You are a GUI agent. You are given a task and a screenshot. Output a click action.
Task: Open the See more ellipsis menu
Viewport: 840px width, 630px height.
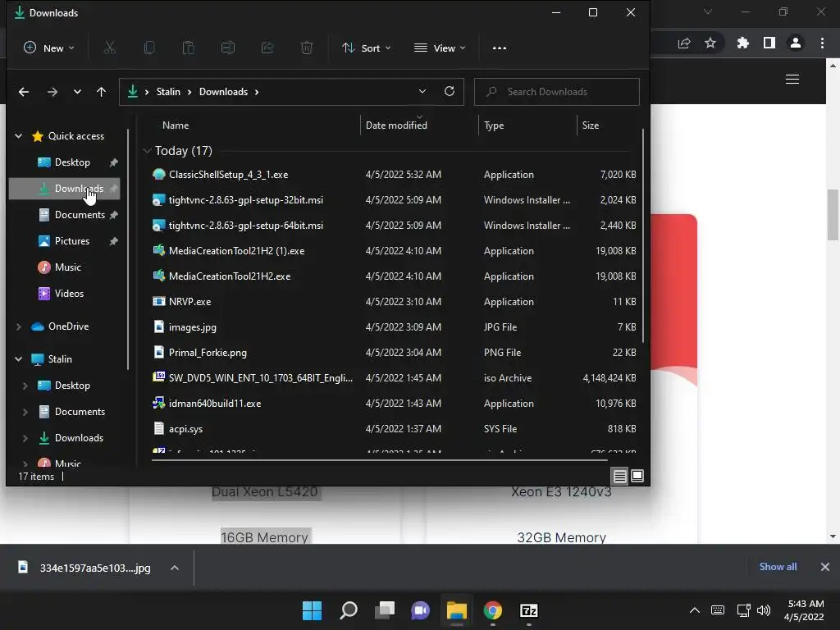[500, 48]
